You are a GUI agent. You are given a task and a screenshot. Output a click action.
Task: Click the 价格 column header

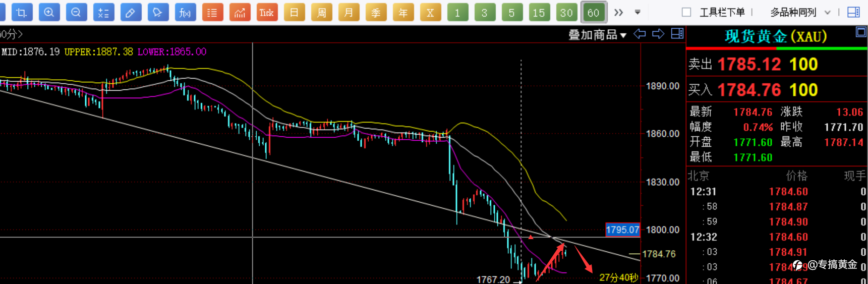point(796,176)
